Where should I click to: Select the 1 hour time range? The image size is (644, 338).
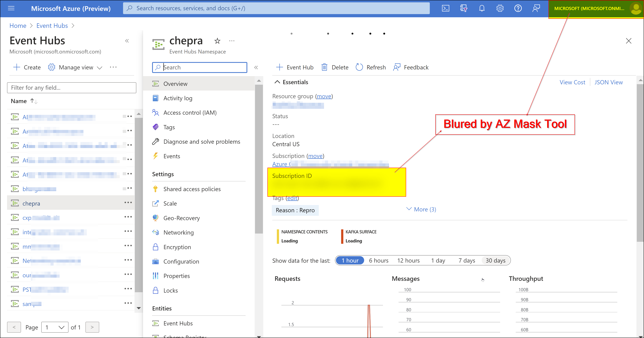point(350,261)
